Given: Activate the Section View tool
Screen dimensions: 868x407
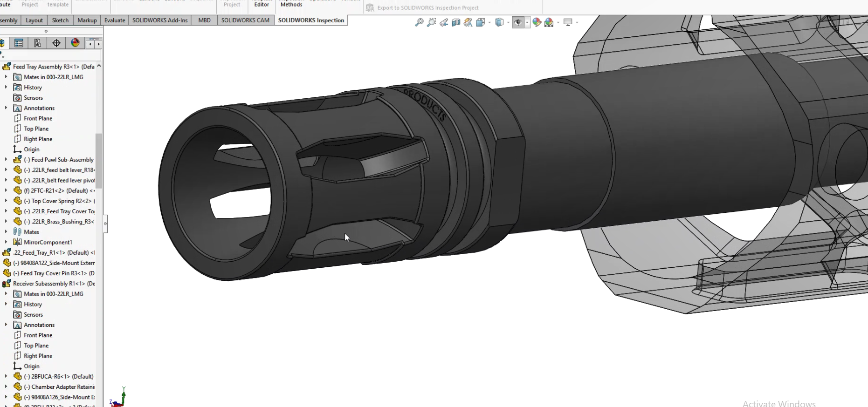Looking at the screenshot, I should pos(456,22).
